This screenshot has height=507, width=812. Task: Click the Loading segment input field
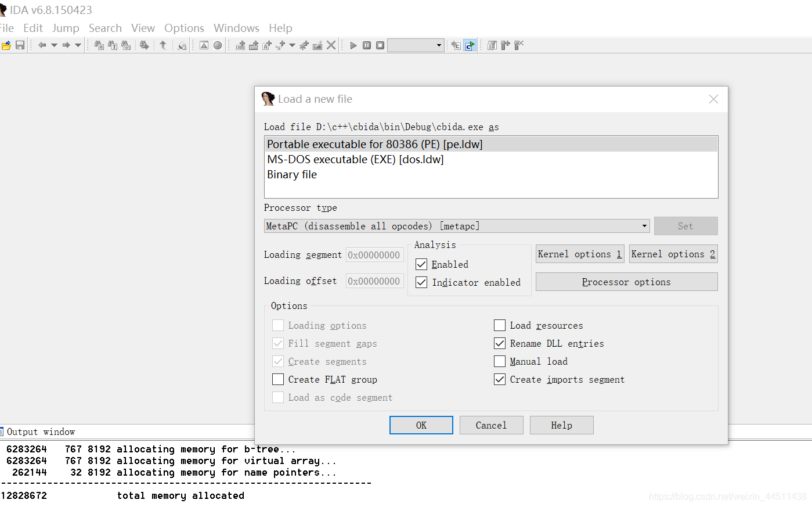(x=375, y=255)
